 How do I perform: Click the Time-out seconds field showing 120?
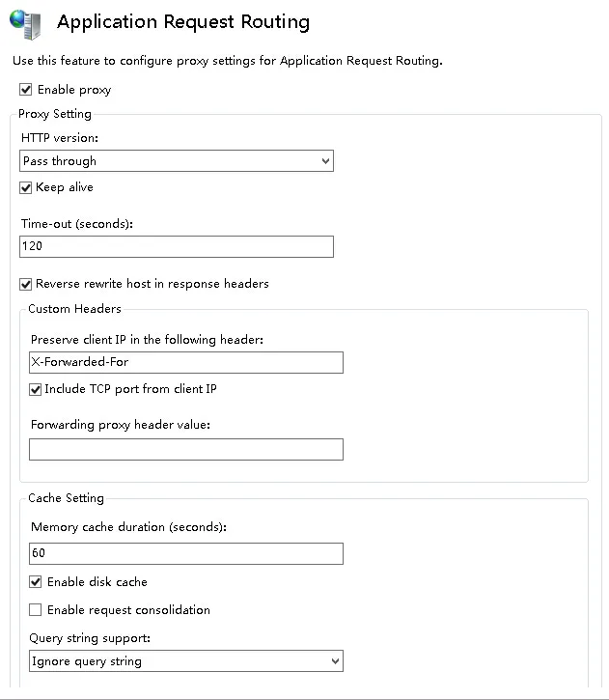(177, 246)
